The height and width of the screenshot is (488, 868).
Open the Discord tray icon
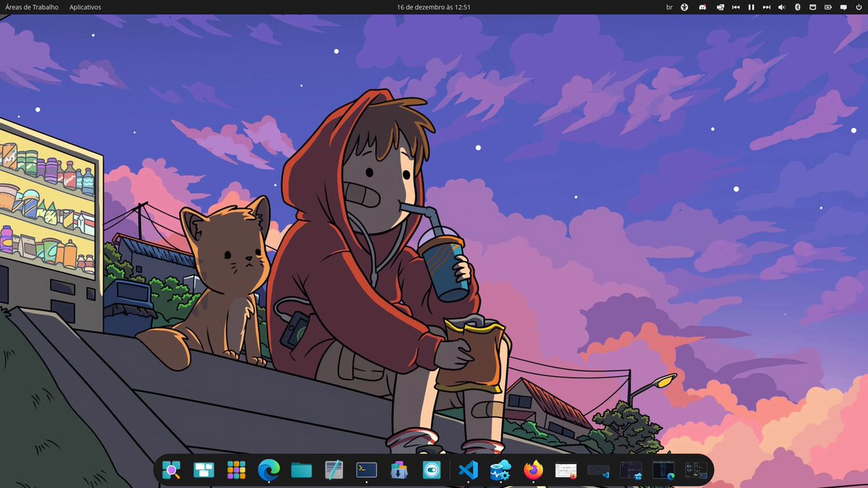[702, 7]
